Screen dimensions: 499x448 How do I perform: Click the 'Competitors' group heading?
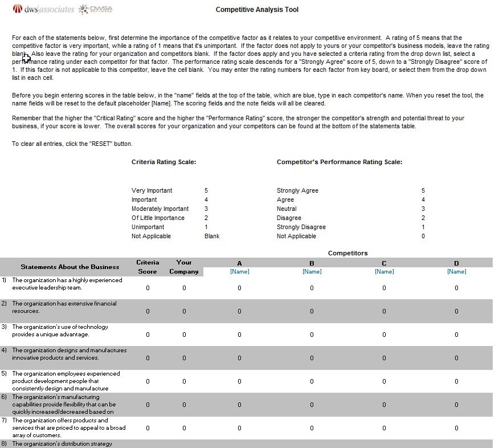348,253
